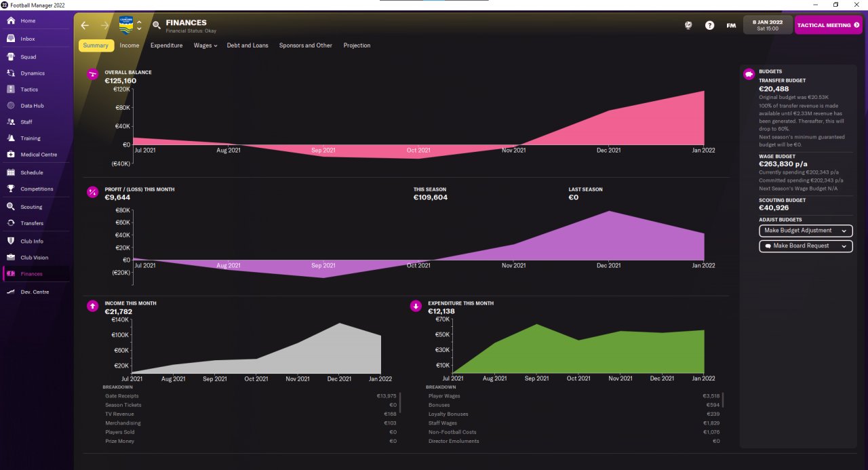Screen dimensions: 868x470
Task: Open the help question mark icon
Action: coord(709,25)
